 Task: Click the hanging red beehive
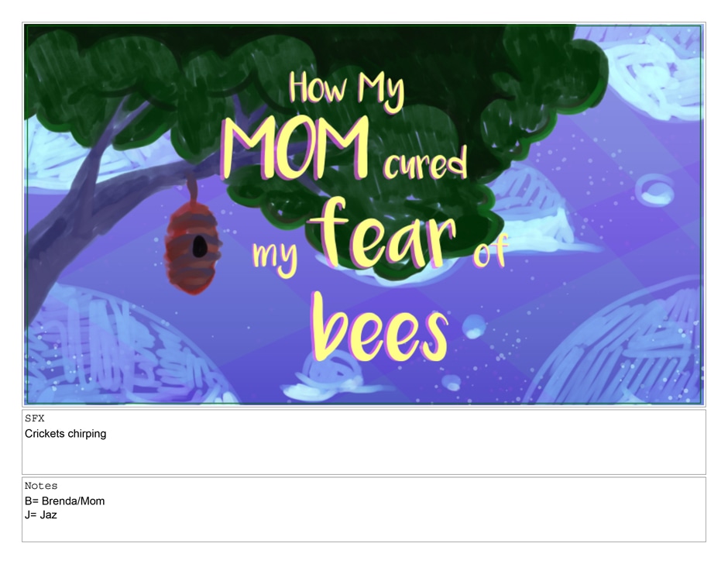pyautogui.click(x=192, y=248)
